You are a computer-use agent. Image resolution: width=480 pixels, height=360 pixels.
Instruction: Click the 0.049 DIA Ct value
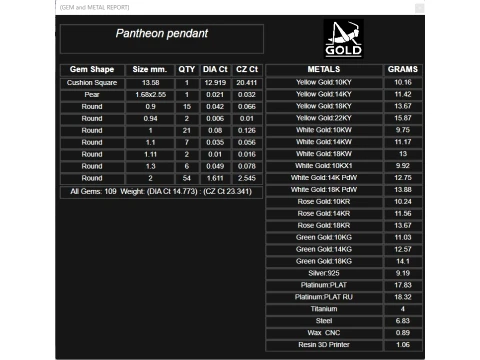click(x=215, y=167)
